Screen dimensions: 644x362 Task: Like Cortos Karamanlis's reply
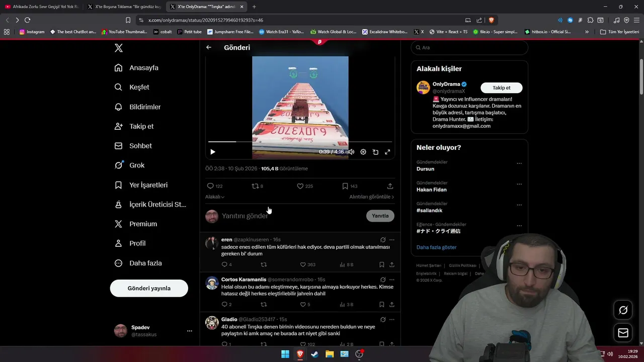(305, 304)
